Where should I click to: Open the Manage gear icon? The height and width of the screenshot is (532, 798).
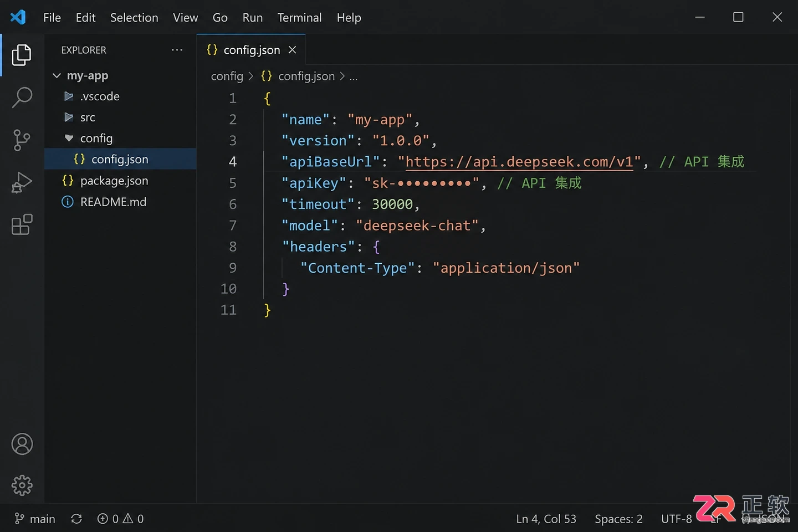[x=22, y=485]
